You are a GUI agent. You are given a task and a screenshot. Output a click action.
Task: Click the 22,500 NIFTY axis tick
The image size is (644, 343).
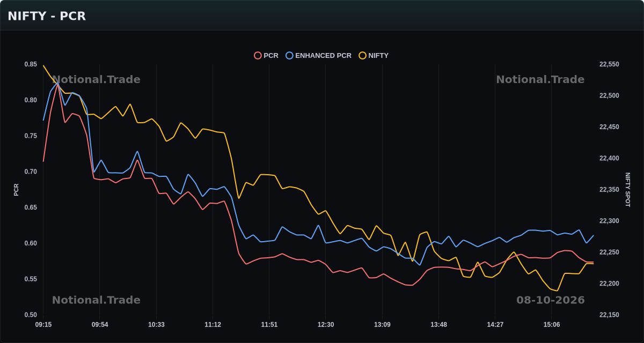coord(609,96)
